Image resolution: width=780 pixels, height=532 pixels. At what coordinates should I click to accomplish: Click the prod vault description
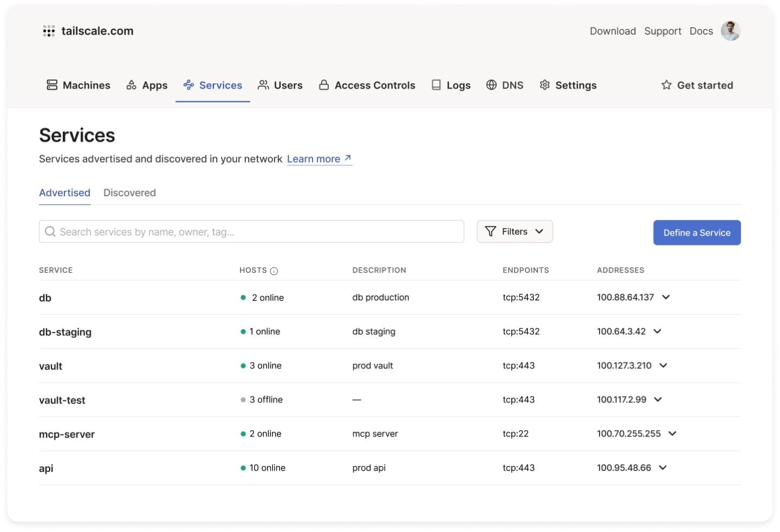coord(373,365)
